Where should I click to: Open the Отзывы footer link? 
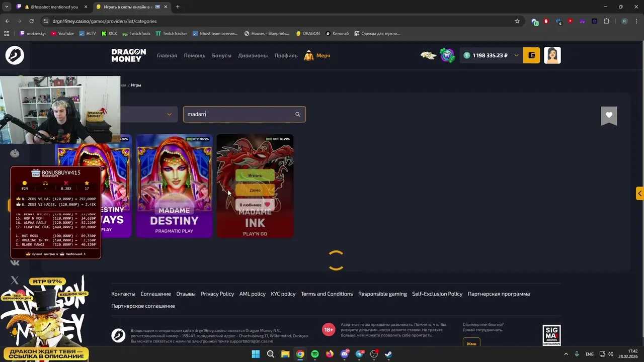pyautogui.click(x=186, y=294)
